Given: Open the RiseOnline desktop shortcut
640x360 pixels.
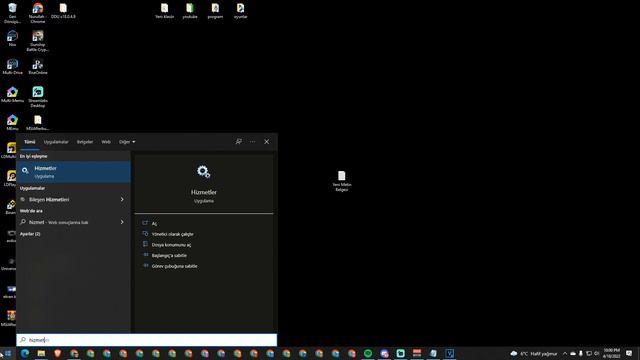Looking at the screenshot, I should tap(38, 67).
